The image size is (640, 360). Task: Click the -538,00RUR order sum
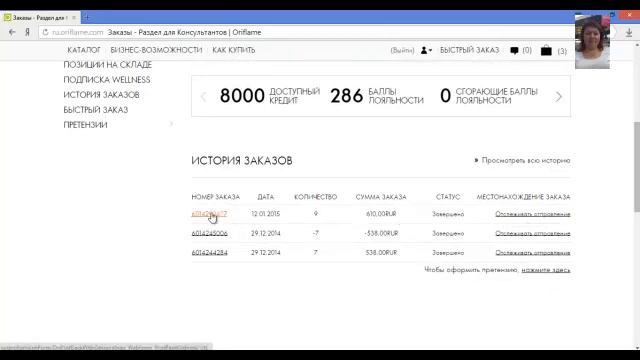click(x=381, y=233)
